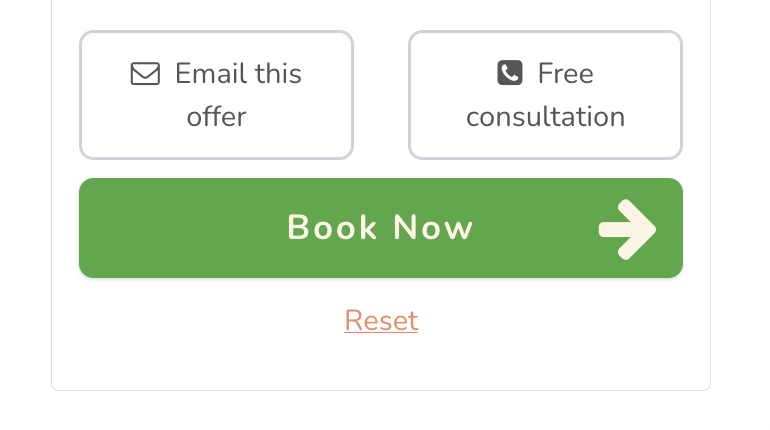Click the white card area below the Reset link
The width and height of the screenshot is (770, 430).
pos(381,363)
